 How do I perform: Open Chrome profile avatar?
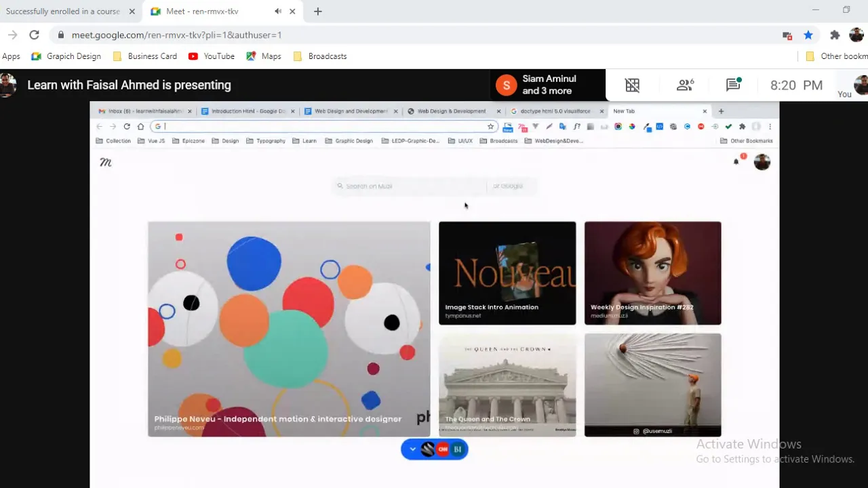click(856, 35)
